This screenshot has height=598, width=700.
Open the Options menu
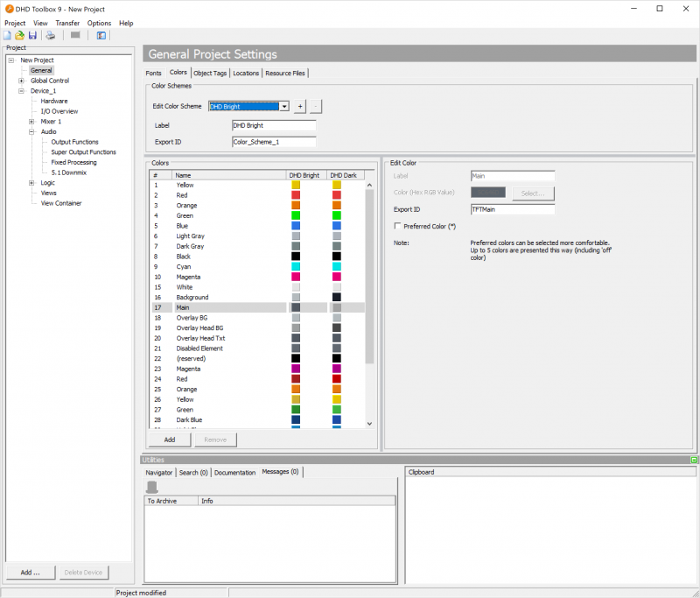tap(99, 23)
